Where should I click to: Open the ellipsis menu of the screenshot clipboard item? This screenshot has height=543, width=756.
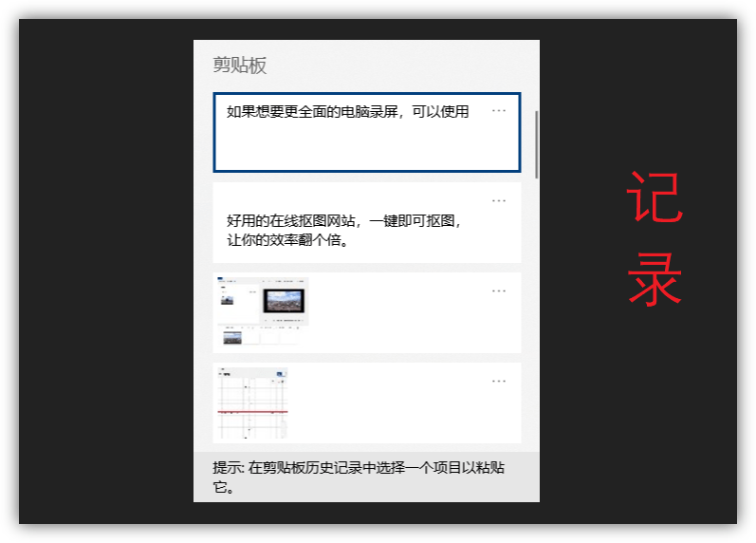[x=499, y=291]
